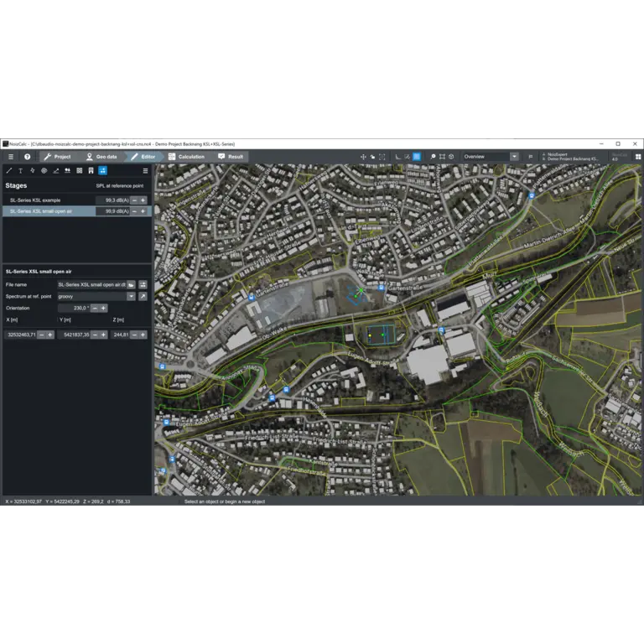The image size is (644, 644).
Task: Switch to the Project tab
Action: (57, 157)
